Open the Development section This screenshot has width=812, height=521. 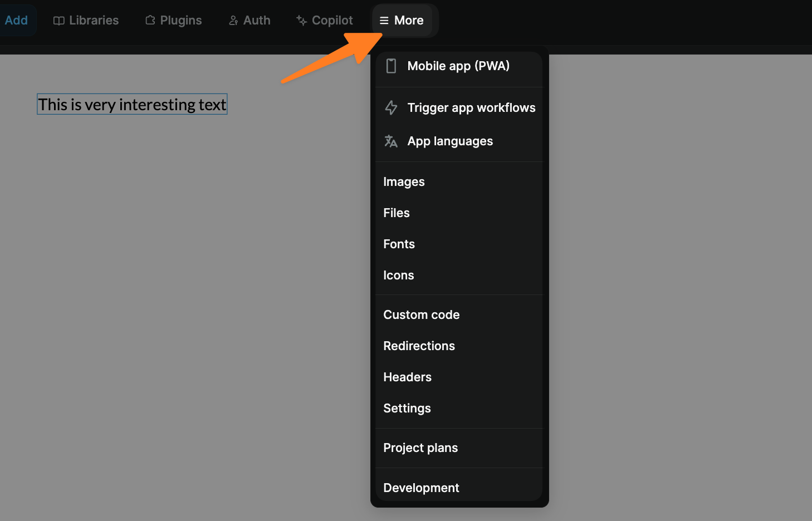coord(421,487)
